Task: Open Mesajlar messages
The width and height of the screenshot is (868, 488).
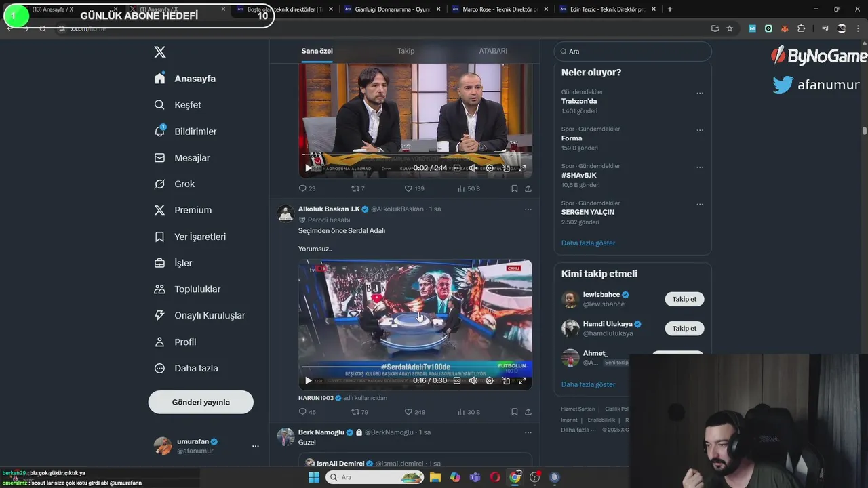Action: coord(182,158)
